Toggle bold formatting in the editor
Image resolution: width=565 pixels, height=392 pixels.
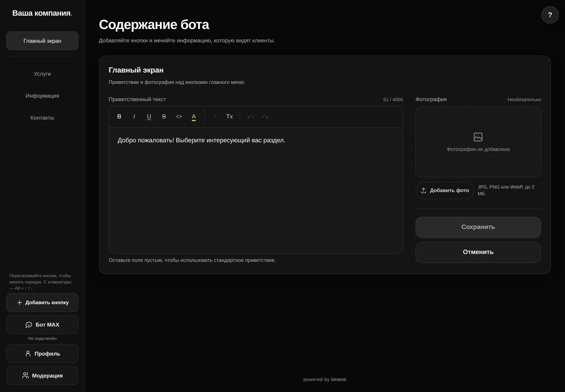coord(119,116)
